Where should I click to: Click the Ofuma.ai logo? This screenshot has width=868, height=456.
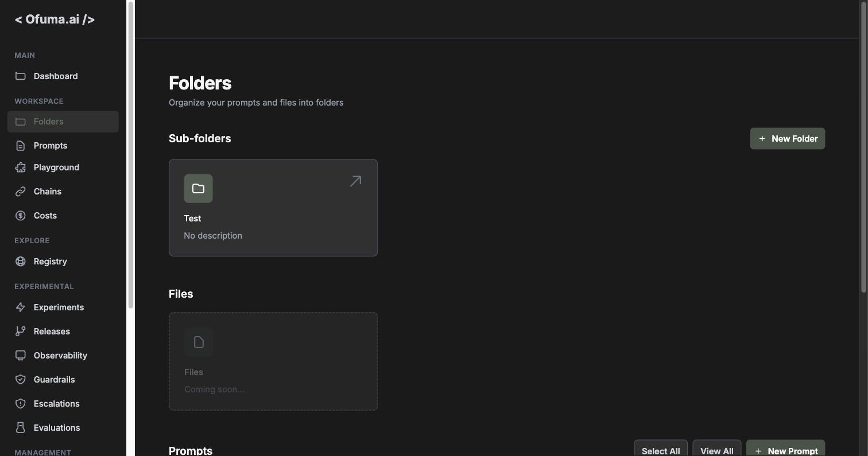[55, 20]
